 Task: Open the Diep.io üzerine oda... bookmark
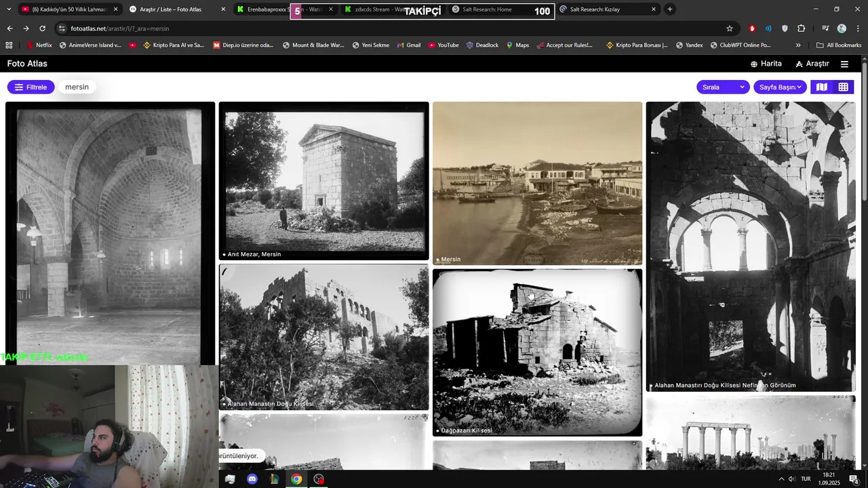243,45
